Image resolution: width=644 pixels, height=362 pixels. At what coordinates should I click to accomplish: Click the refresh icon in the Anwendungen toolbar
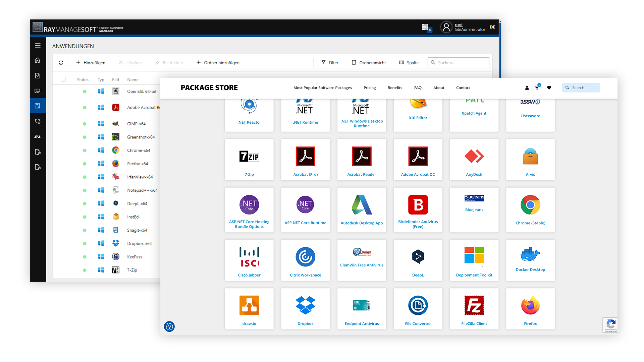[x=61, y=63]
